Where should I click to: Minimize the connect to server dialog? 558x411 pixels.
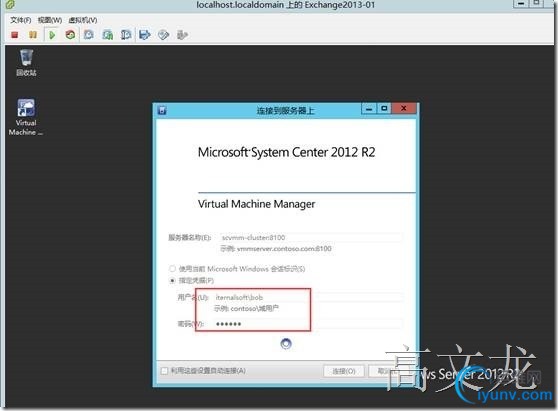point(369,109)
